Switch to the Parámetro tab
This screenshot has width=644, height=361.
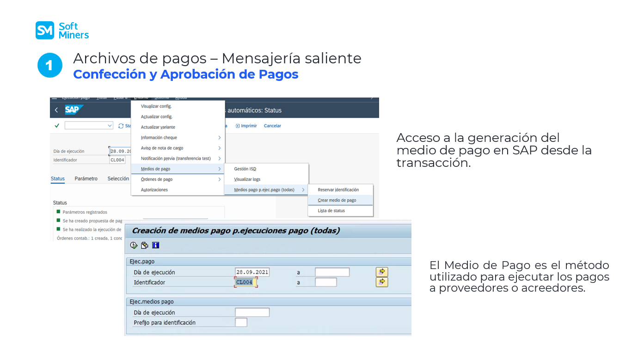pos(86,178)
